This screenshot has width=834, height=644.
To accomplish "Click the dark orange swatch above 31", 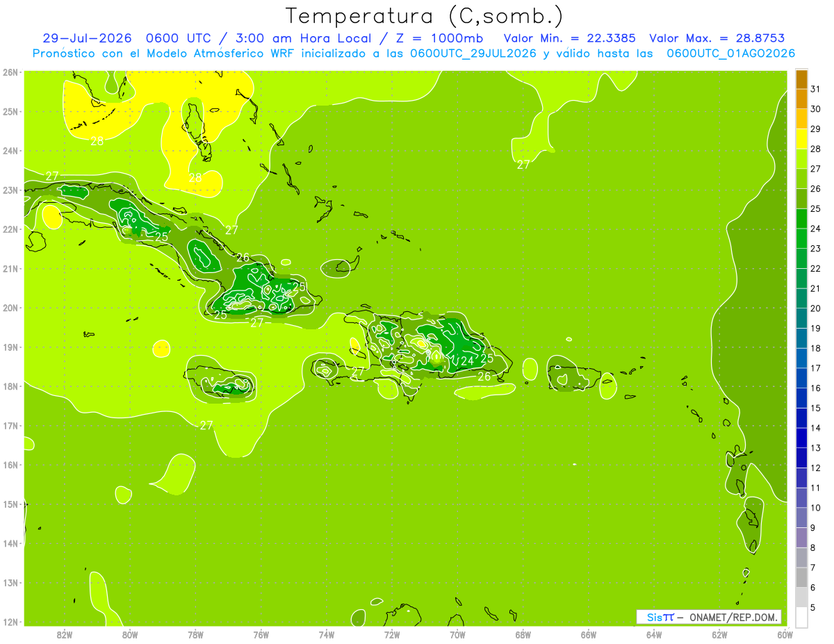I will 801,80.
